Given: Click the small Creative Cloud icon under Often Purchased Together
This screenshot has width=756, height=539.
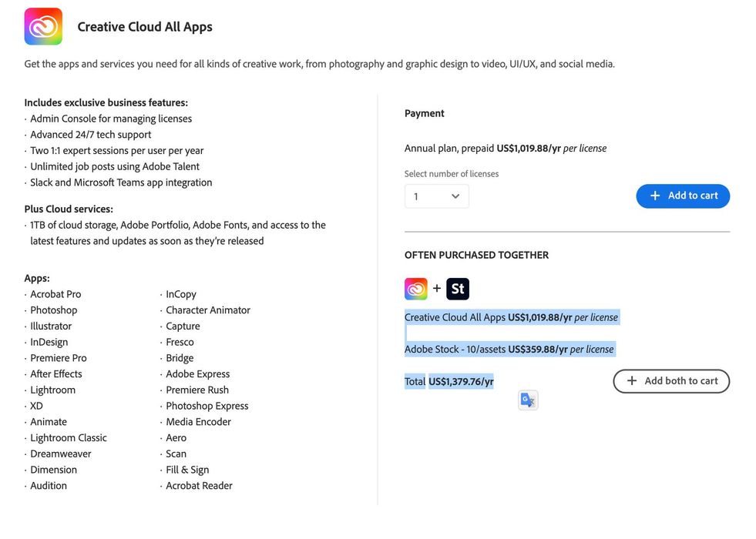Looking at the screenshot, I should (x=415, y=289).
